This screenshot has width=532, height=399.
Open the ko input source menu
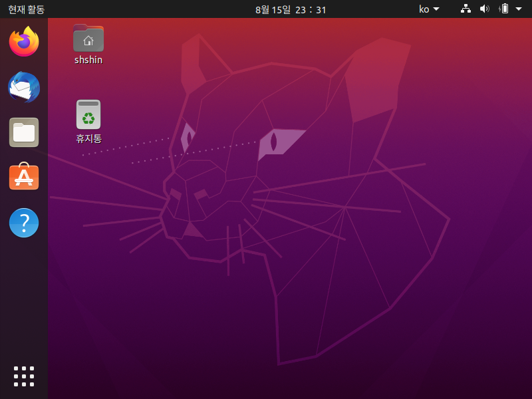pos(429,9)
